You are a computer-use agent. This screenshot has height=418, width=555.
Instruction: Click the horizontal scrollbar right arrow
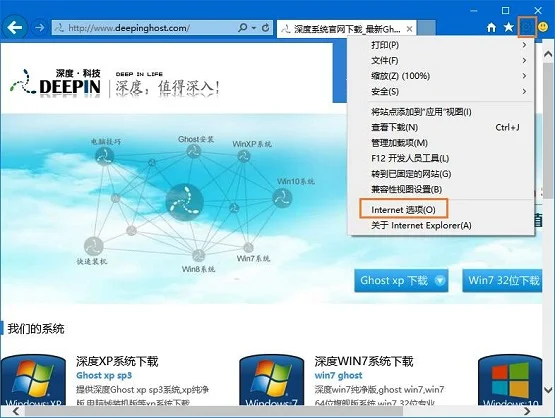pyautogui.click(x=527, y=412)
